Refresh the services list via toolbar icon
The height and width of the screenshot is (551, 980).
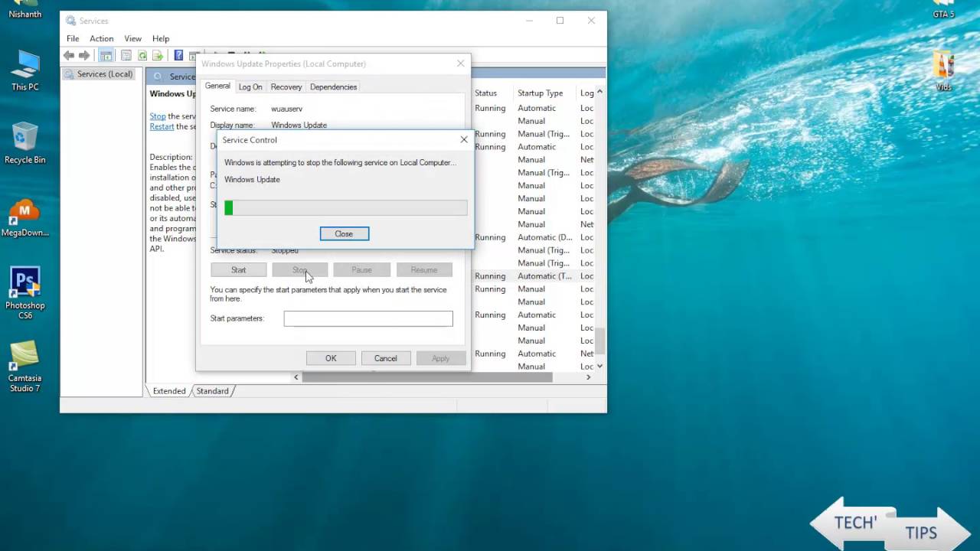click(x=142, y=55)
